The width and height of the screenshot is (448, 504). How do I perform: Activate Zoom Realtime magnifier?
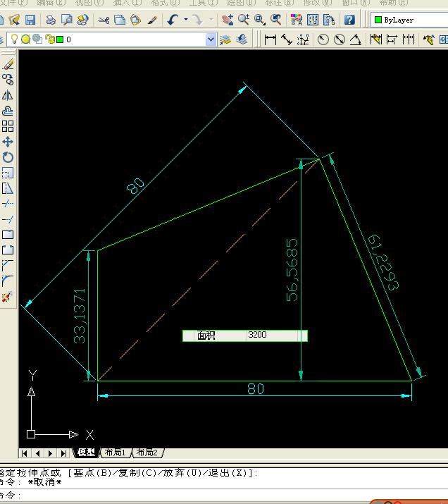[x=244, y=20]
